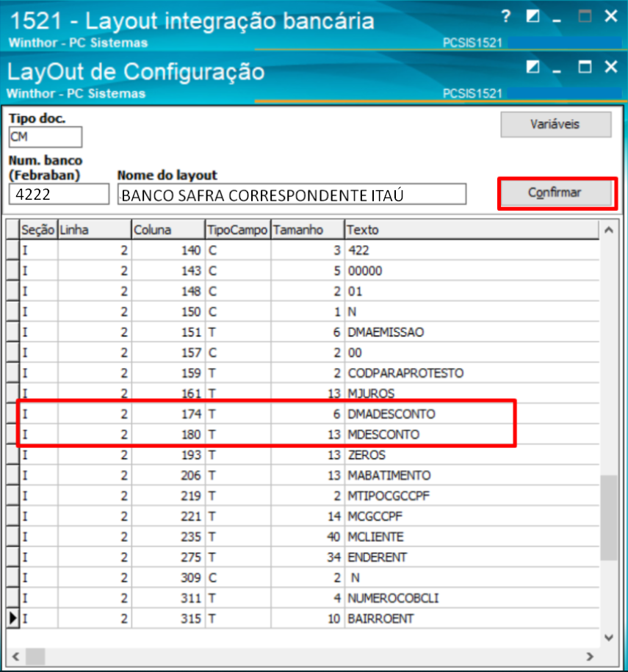628x672 pixels.
Task: Click the Texto column header
Action: coord(472,230)
